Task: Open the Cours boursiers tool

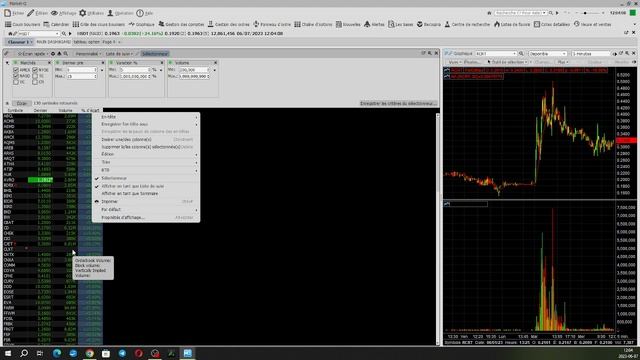Action: click(x=23, y=24)
